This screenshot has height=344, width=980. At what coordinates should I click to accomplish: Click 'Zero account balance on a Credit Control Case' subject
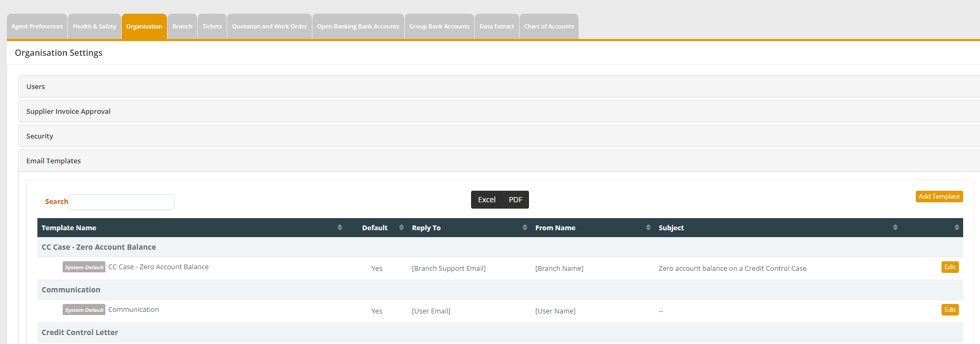coord(732,268)
